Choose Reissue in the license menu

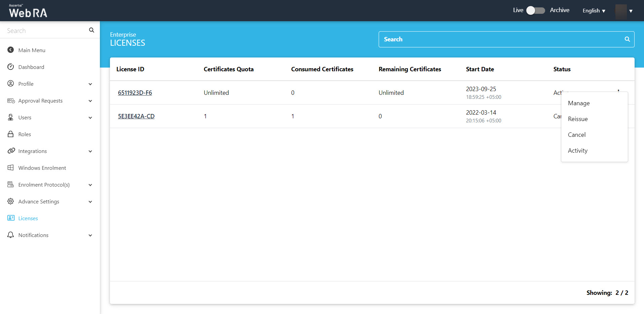click(x=577, y=119)
